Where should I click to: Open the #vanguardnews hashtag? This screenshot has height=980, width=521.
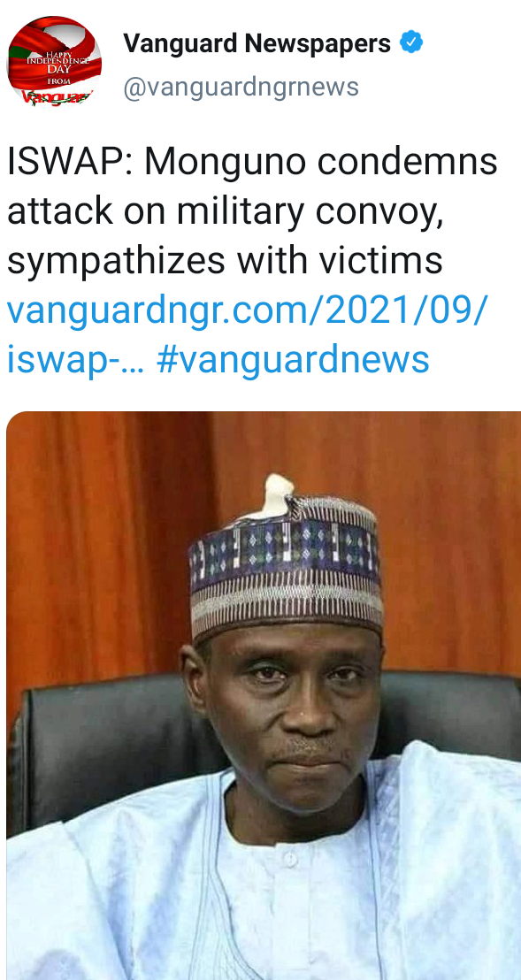click(x=293, y=359)
